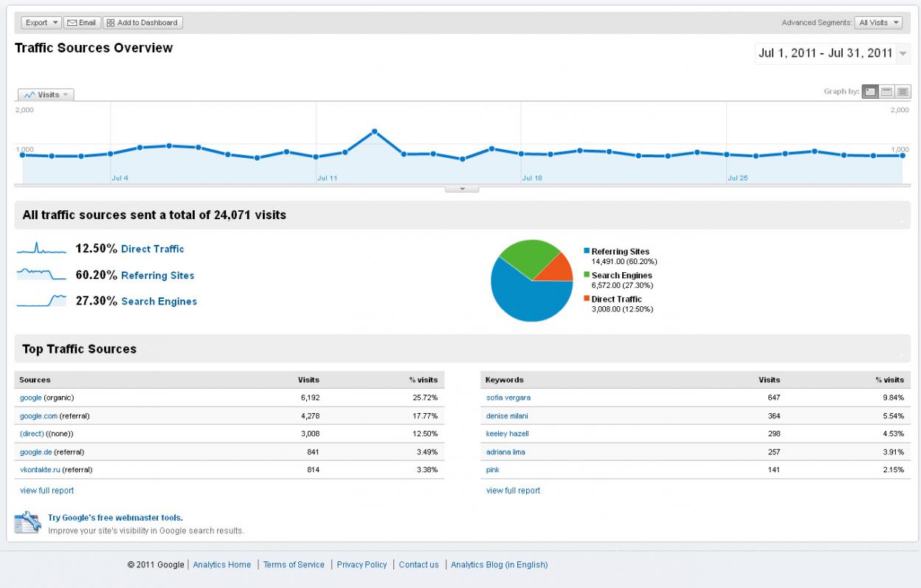
Task: Select Graph by month icon
Action: tap(903, 92)
